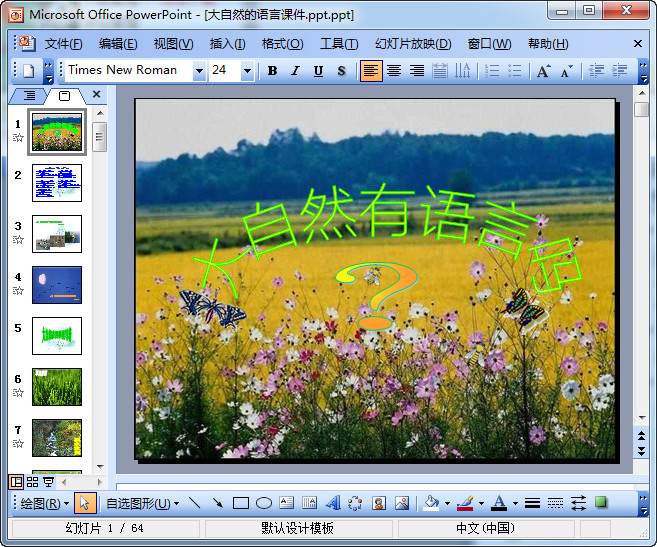Toggle text Shadow formatting
The height and width of the screenshot is (547, 657).
coord(341,71)
